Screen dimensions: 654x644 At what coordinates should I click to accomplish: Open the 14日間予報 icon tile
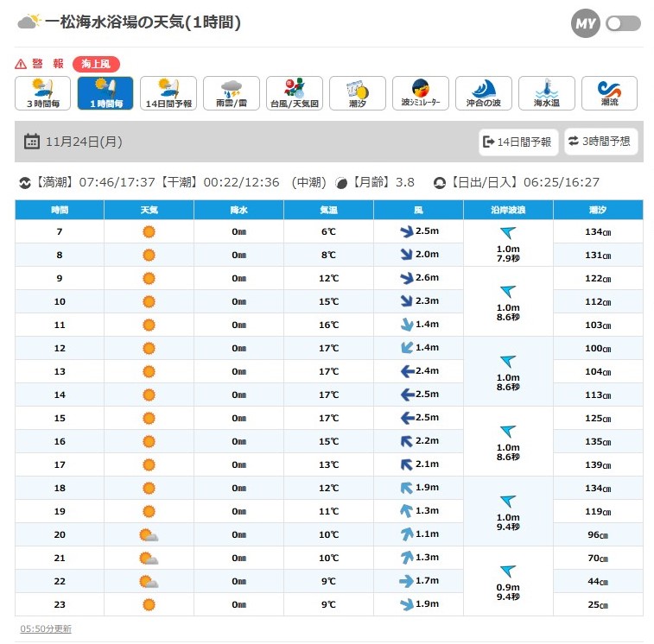pyautogui.click(x=168, y=93)
